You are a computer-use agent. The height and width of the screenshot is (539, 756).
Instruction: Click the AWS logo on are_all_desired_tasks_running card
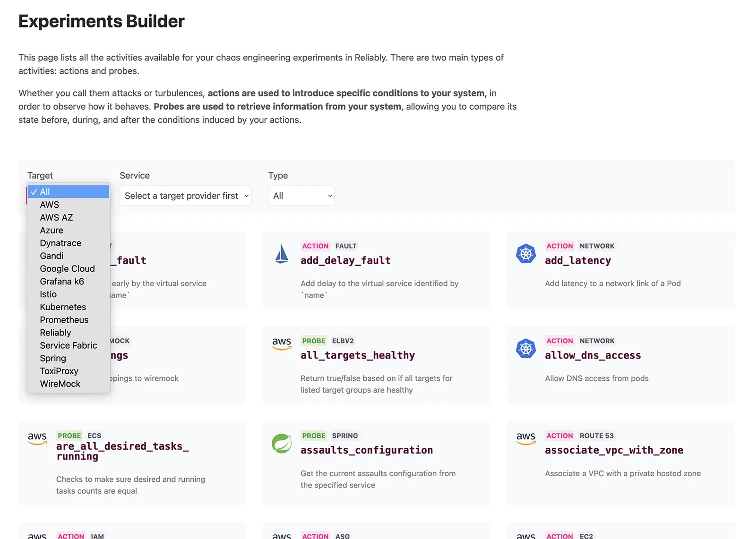(37, 438)
